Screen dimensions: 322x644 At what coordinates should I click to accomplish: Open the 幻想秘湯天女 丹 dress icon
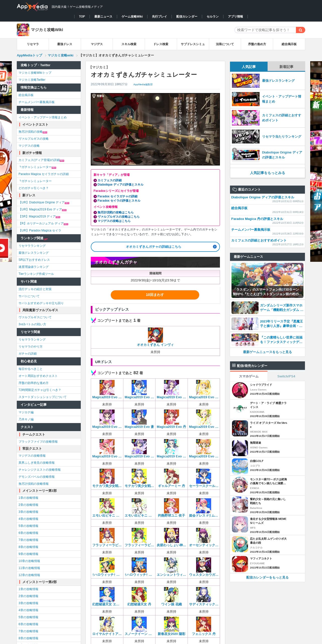tap(139, 594)
